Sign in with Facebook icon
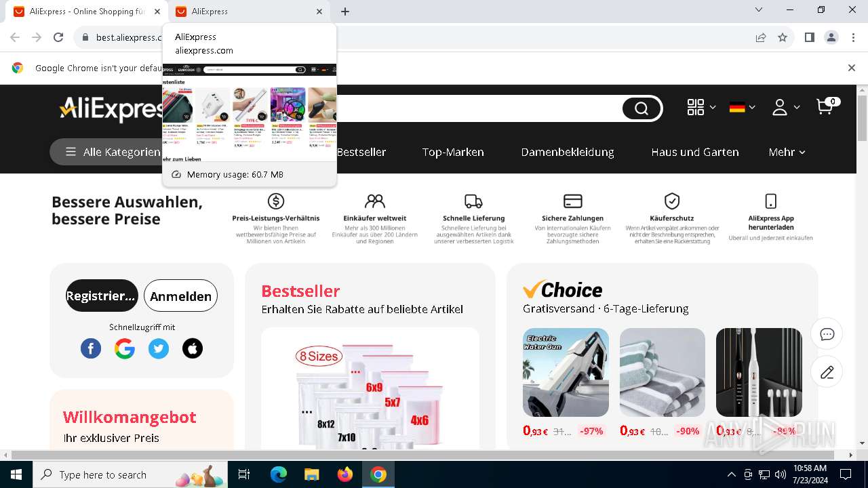The width and height of the screenshot is (868, 488). coord(91,348)
